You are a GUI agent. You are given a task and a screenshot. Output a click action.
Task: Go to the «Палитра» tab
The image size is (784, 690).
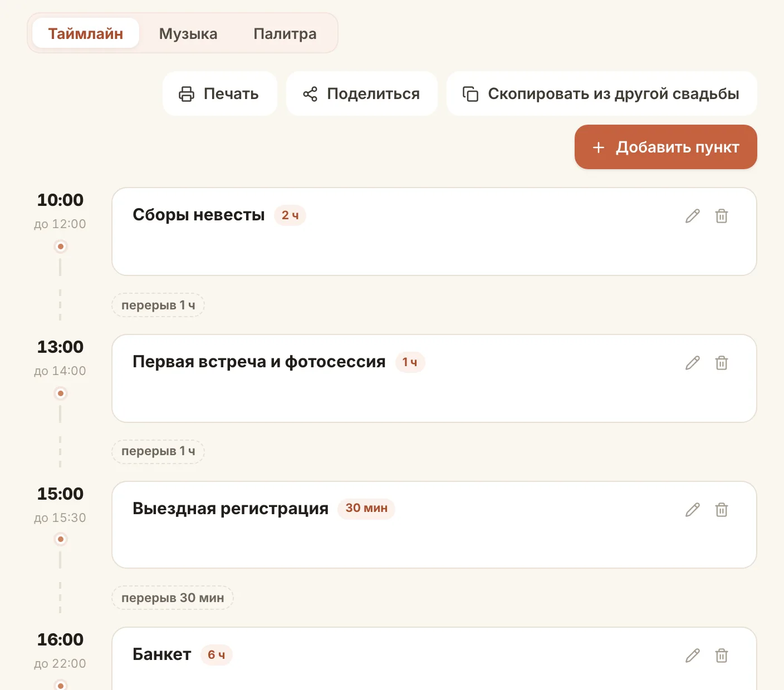pos(285,33)
